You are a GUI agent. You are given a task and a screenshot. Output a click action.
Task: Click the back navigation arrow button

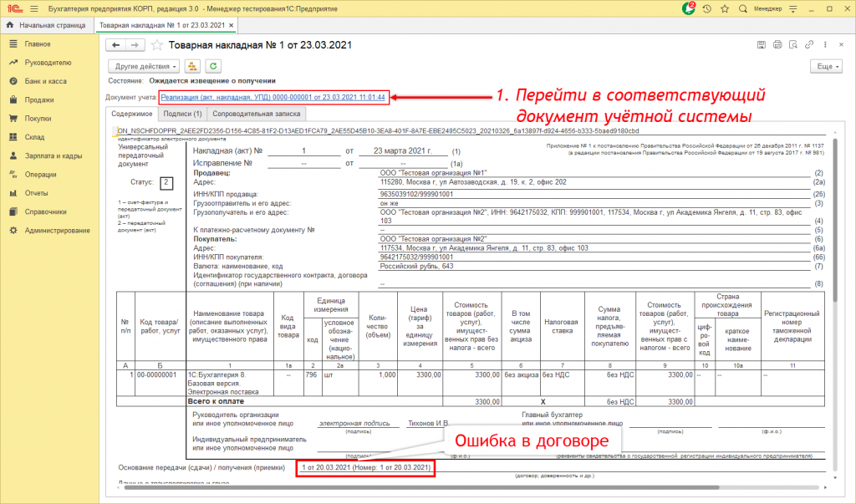pyautogui.click(x=115, y=45)
